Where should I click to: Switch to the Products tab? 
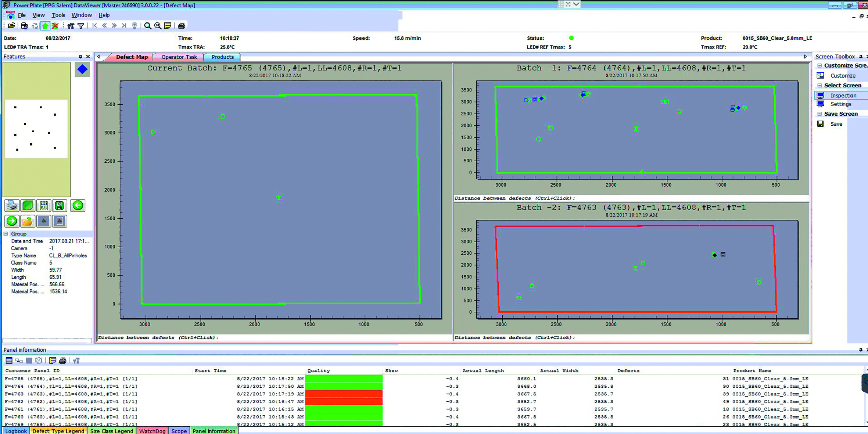222,57
